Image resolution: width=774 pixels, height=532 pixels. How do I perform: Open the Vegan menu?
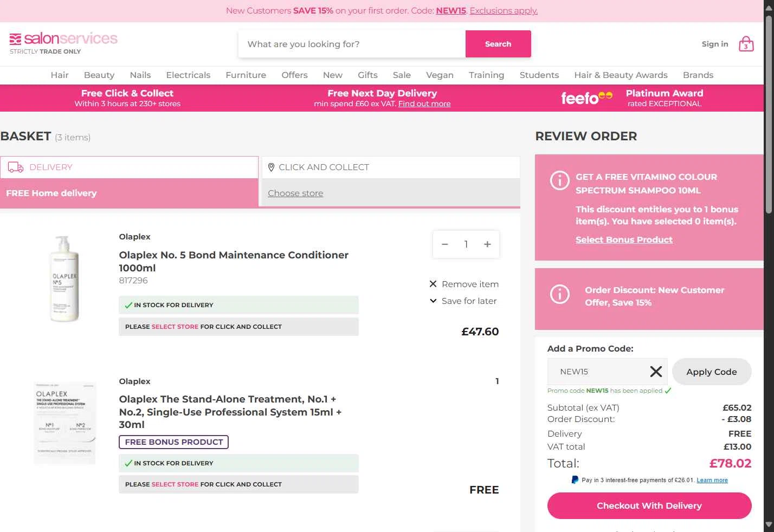440,75
